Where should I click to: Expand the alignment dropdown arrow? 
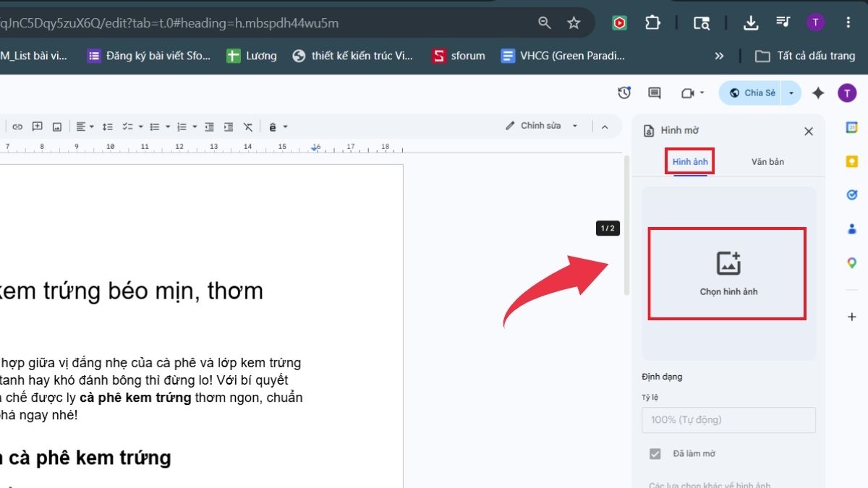[x=91, y=127]
